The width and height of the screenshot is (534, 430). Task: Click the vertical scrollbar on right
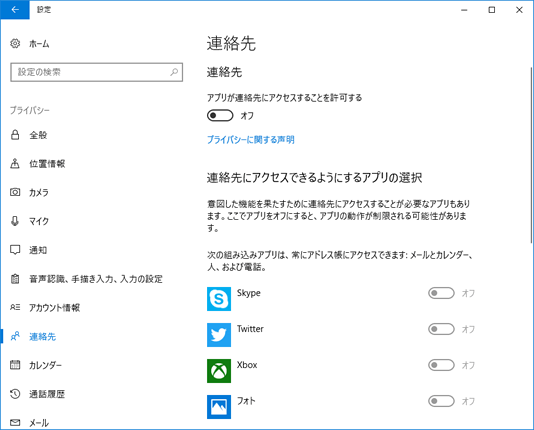pos(531,155)
